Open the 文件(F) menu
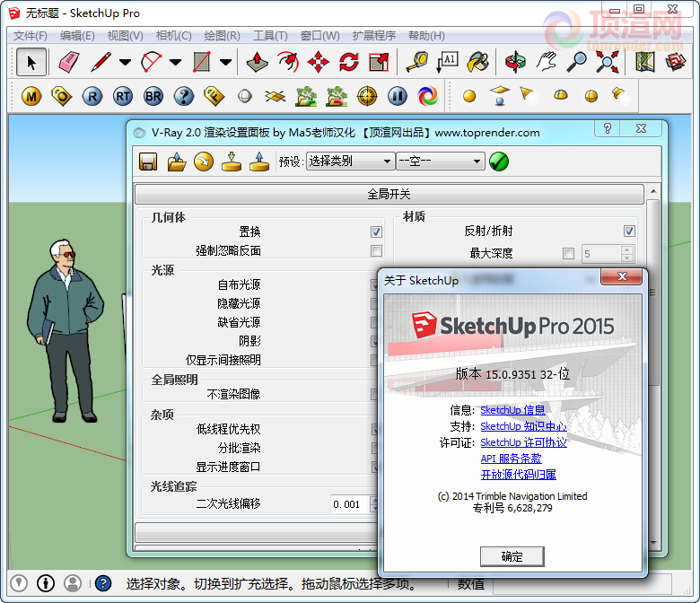Image resolution: width=700 pixels, height=603 pixels. (x=30, y=36)
